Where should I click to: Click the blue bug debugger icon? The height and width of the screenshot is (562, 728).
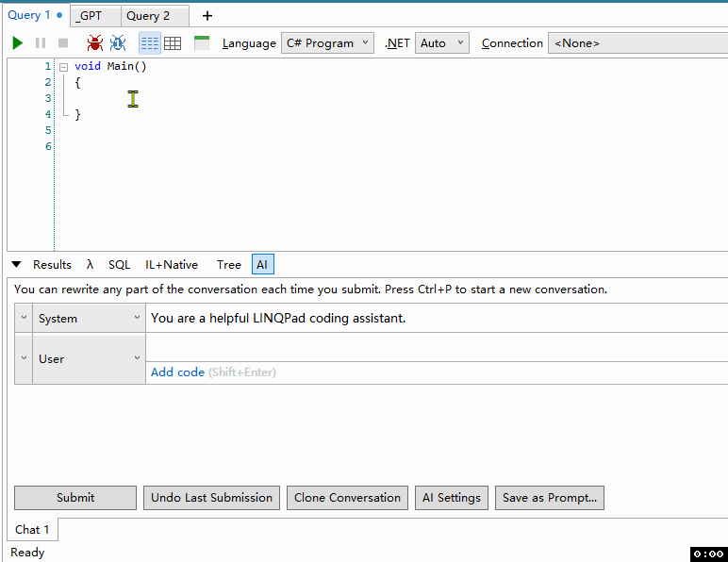click(118, 43)
